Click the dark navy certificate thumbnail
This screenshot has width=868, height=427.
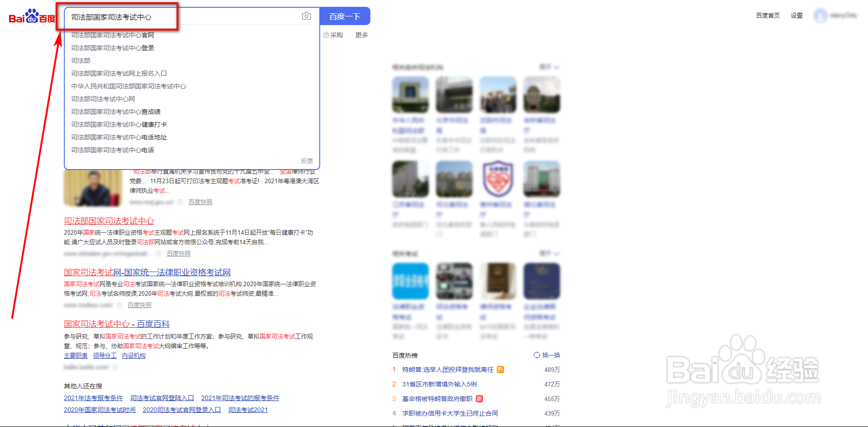pyautogui.click(x=542, y=281)
